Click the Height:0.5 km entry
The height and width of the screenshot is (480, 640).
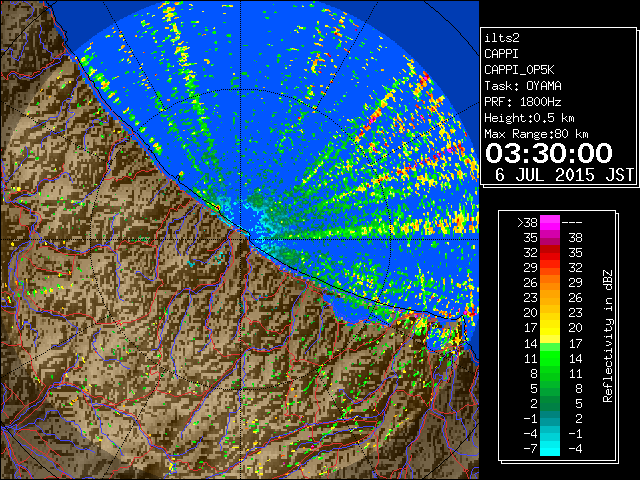tap(529, 118)
